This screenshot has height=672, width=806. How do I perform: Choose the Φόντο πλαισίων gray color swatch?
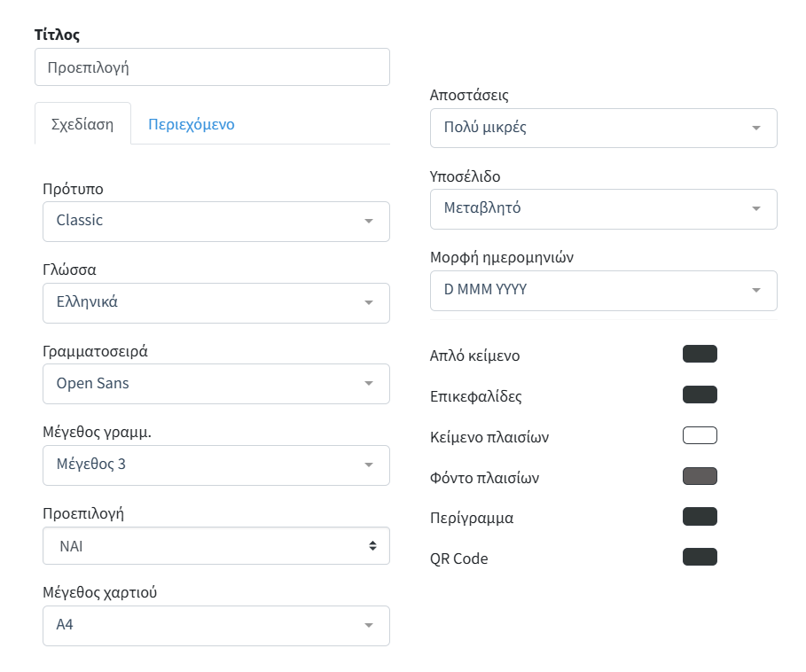click(x=700, y=476)
